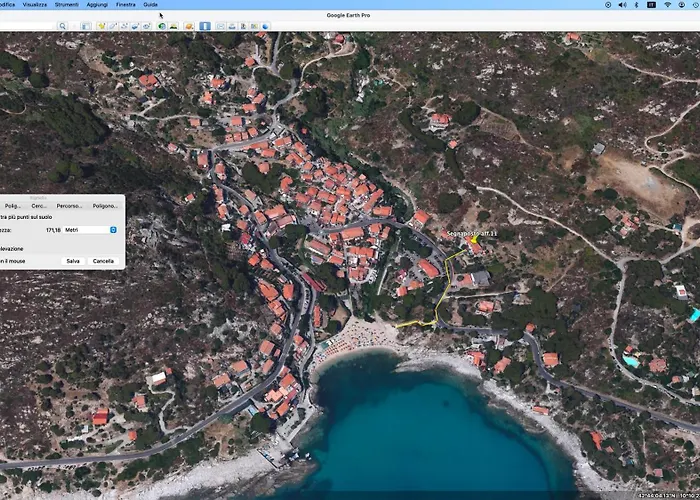Switch to the Percorso tab in ruler

(68, 206)
